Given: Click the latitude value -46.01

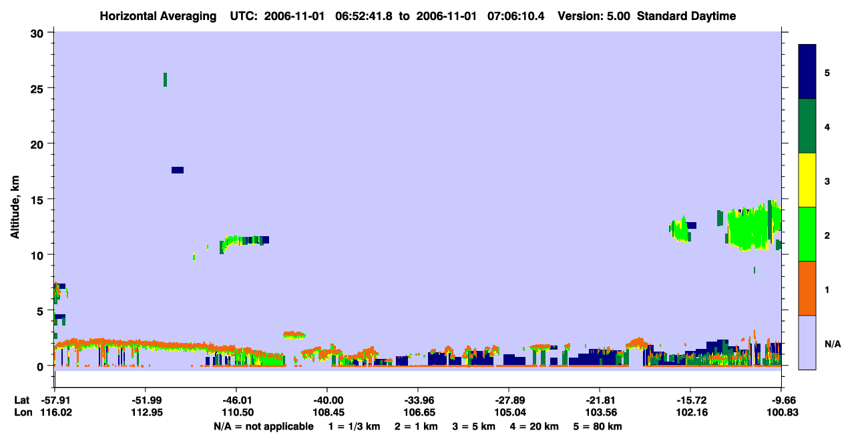Looking at the screenshot, I should click(236, 400).
